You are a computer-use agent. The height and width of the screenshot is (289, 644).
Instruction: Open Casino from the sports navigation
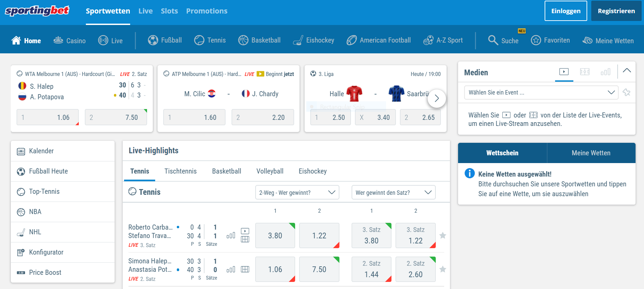pos(69,41)
